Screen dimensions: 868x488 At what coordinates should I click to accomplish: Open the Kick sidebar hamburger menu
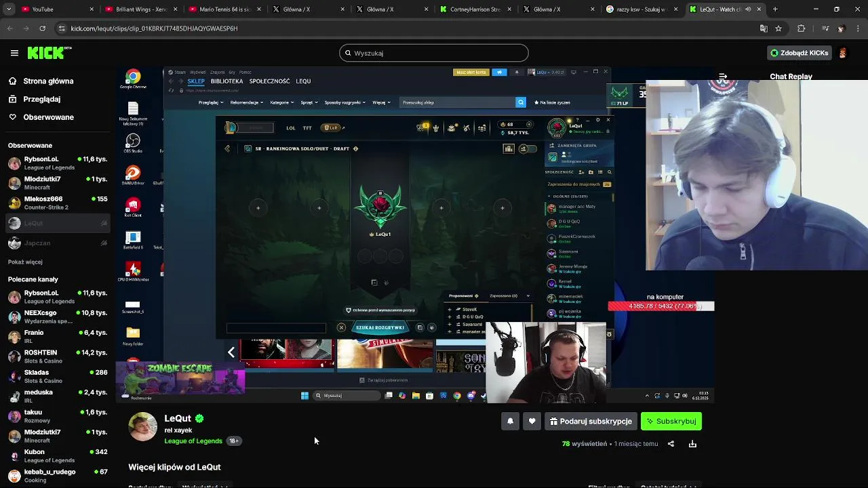[x=14, y=53]
